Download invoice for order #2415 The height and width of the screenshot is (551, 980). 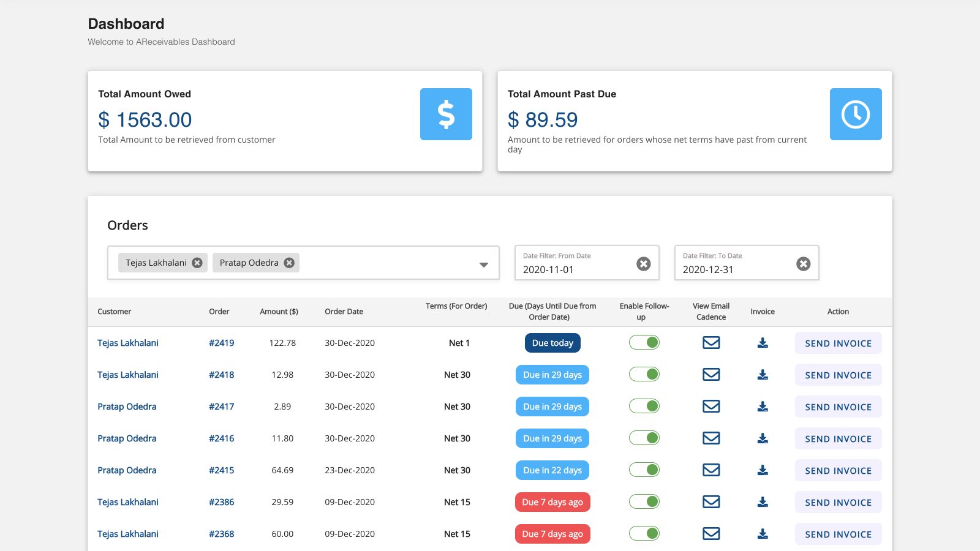(x=763, y=470)
